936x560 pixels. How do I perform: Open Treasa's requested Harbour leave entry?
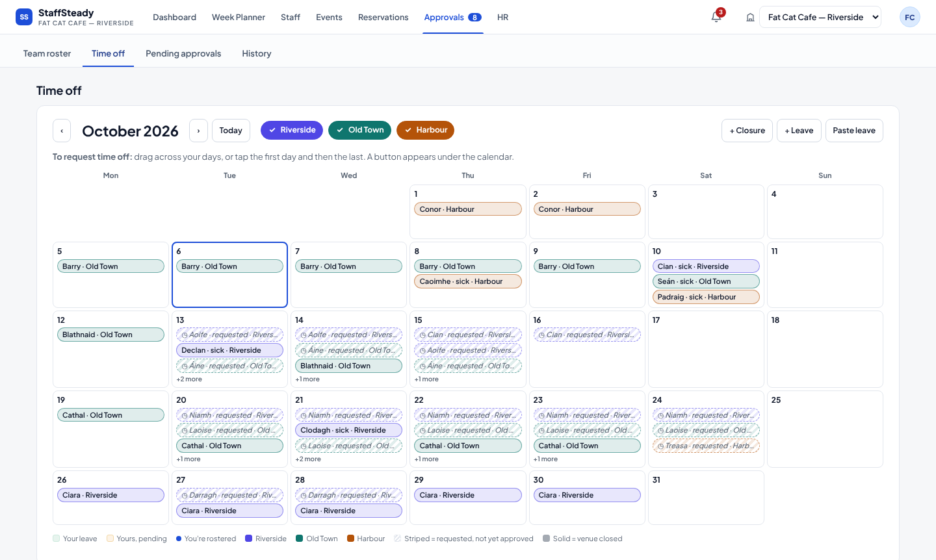click(x=706, y=446)
